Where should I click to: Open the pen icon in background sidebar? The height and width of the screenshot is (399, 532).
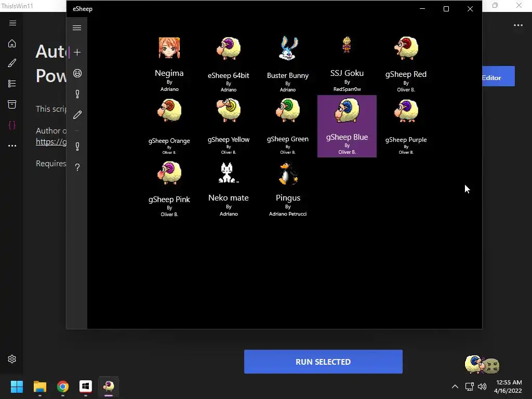point(12,63)
